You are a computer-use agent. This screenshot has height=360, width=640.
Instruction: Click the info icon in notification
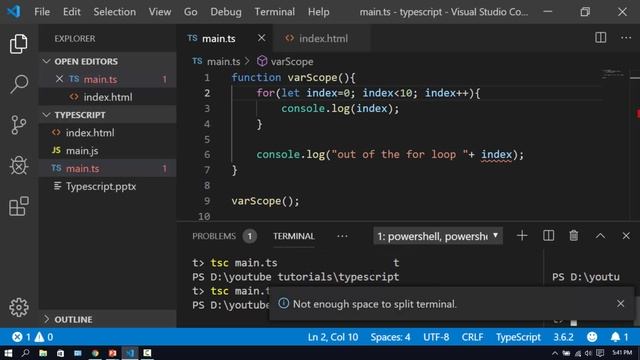click(x=283, y=303)
